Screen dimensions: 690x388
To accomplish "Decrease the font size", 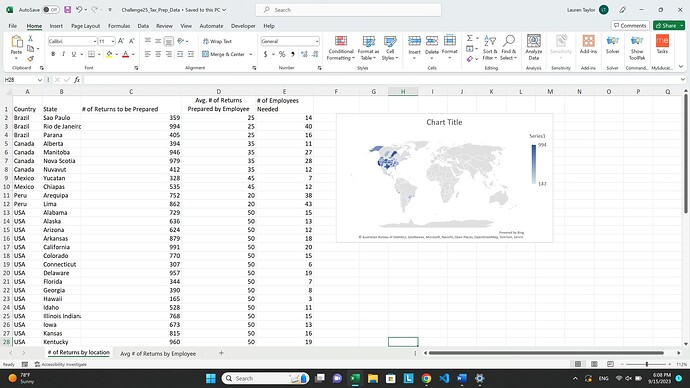I will [x=132, y=41].
